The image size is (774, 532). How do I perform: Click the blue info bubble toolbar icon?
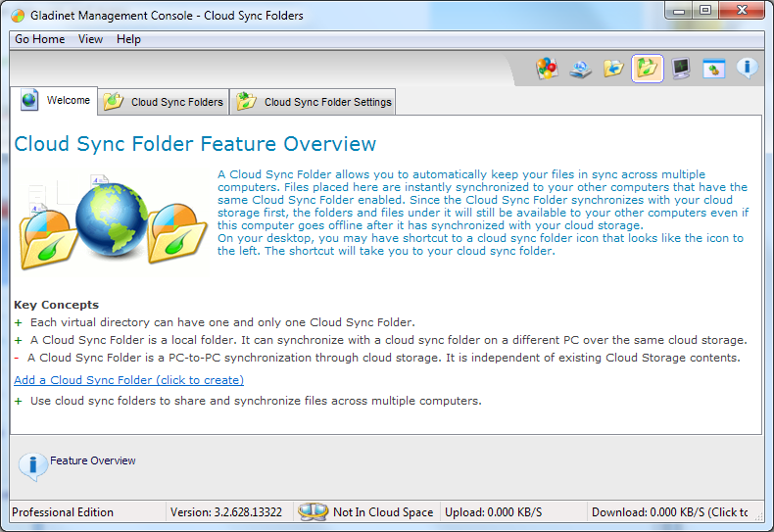[x=748, y=68]
